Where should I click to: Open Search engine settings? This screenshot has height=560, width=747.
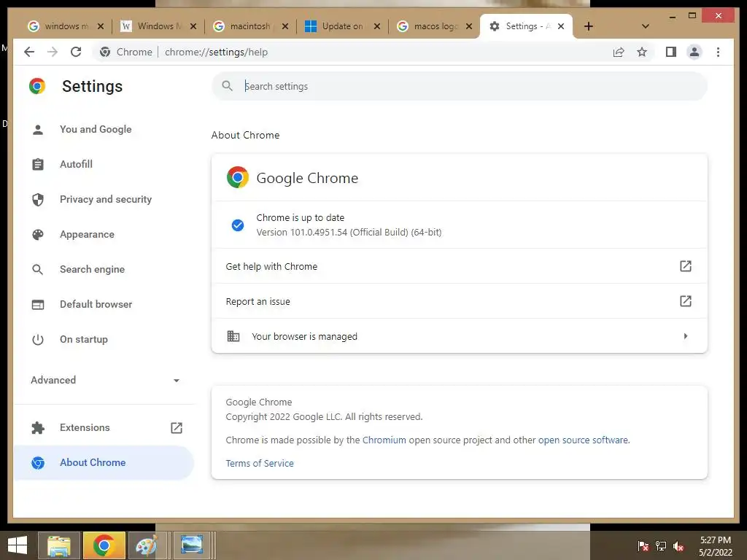point(93,269)
